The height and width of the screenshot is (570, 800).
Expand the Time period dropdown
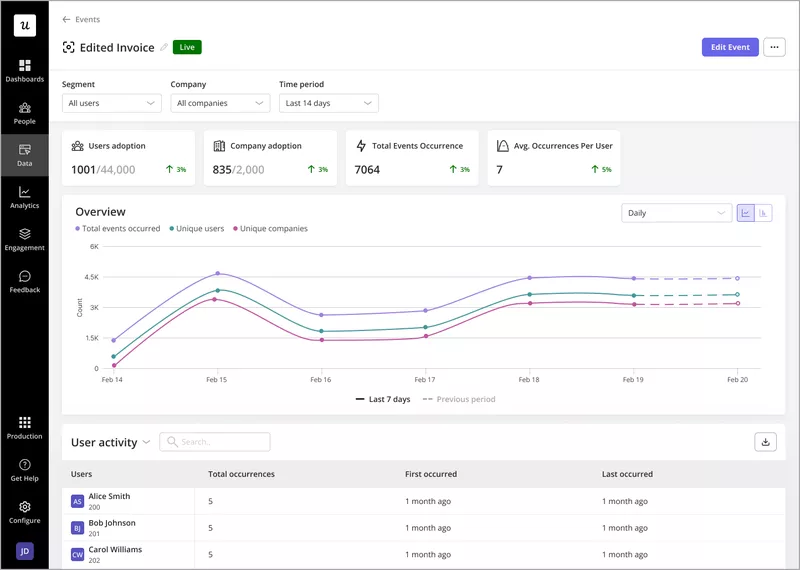click(x=328, y=103)
